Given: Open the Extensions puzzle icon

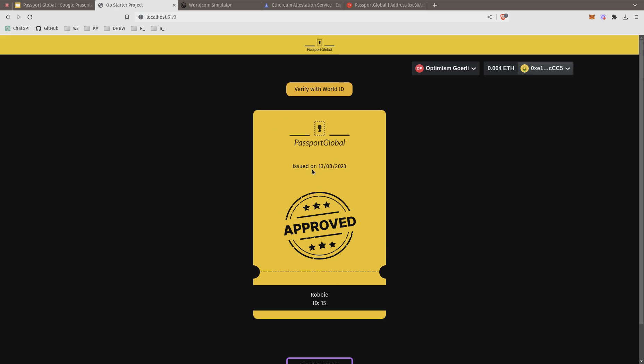Looking at the screenshot, I should pos(614,17).
